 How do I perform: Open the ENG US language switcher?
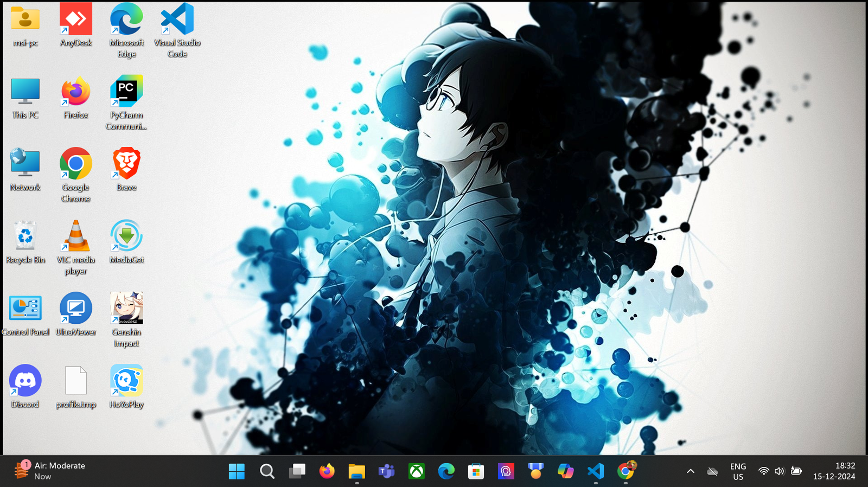click(x=738, y=471)
